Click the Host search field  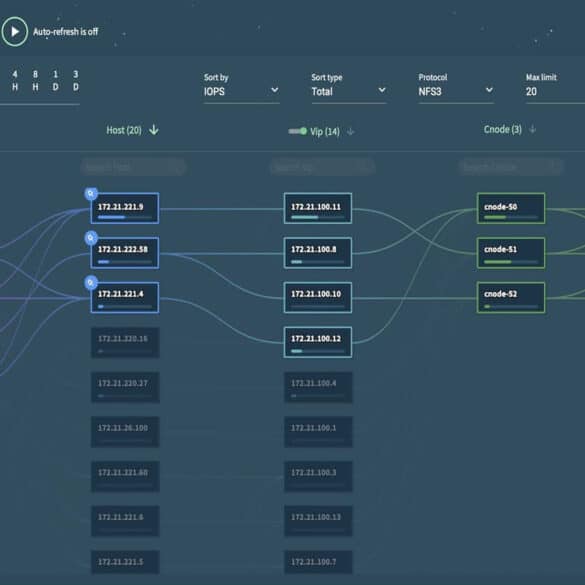point(133,167)
